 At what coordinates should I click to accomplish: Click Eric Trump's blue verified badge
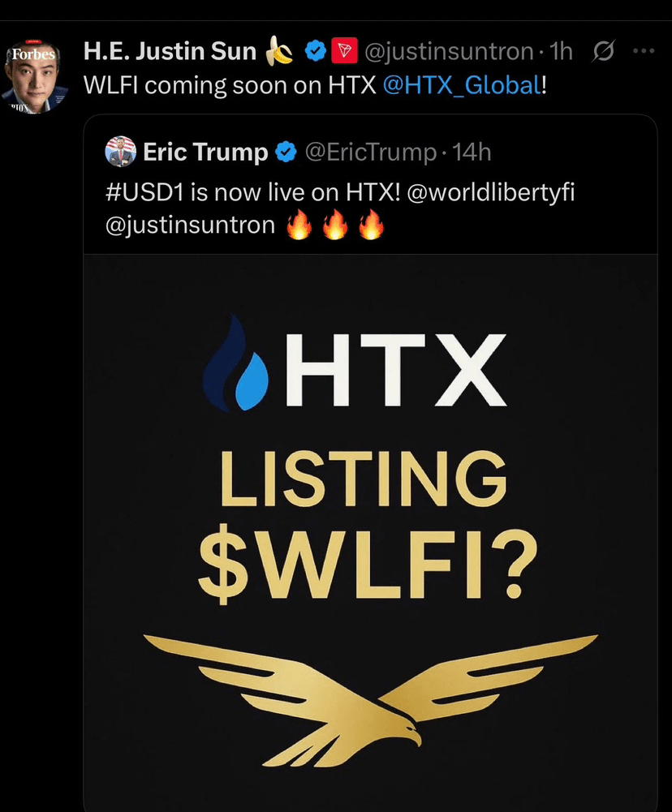pos(286,153)
